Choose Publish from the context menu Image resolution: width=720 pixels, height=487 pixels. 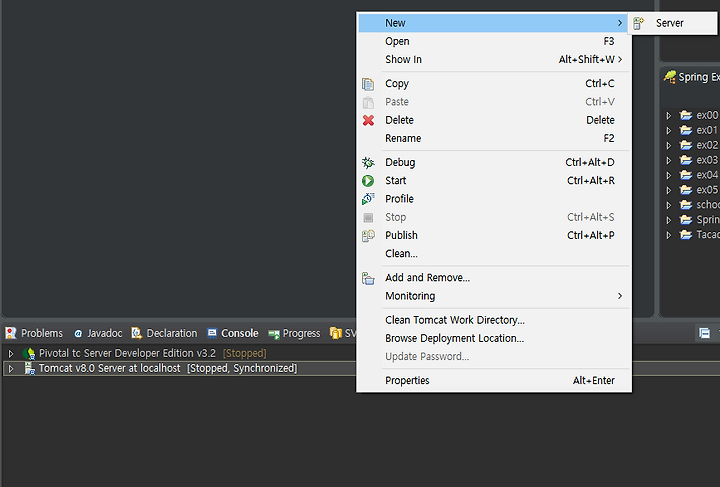[494, 235]
